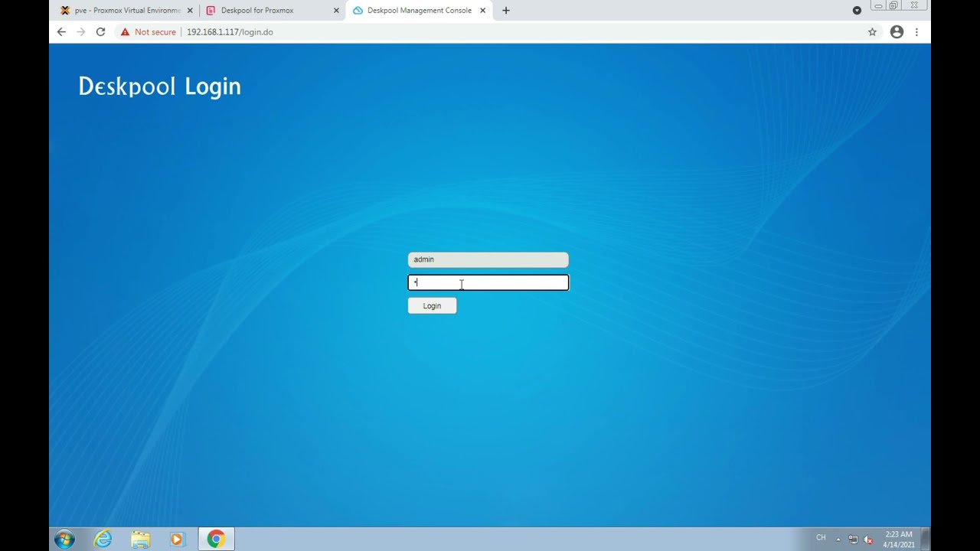Click the CH language indicator in the tray
The image size is (980, 551).
[821, 538]
